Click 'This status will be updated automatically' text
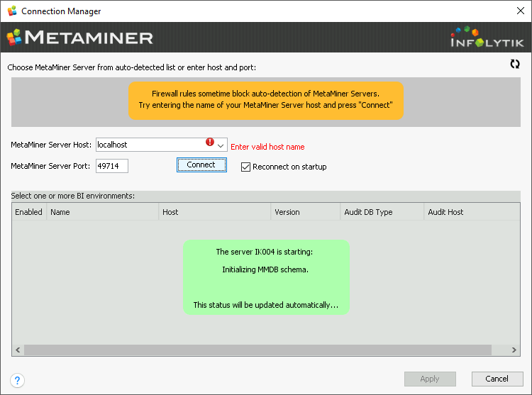This screenshot has width=532, height=395. pos(266,305)
